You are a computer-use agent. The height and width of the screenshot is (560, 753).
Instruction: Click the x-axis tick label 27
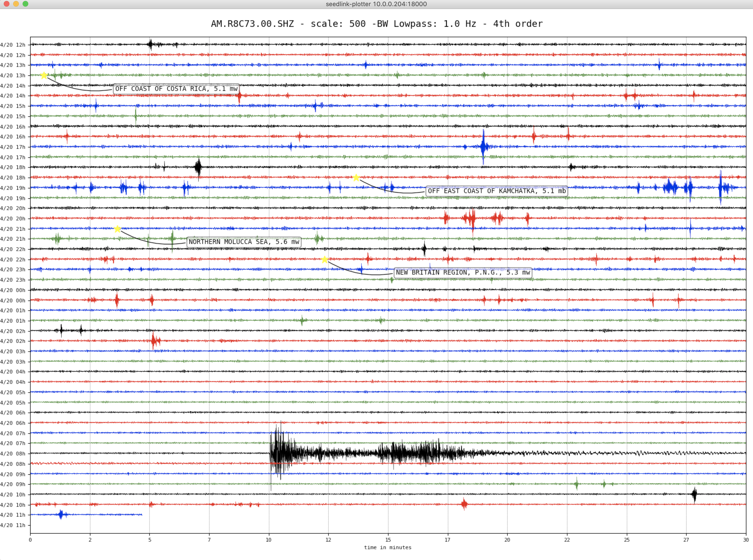pos(686,540)
